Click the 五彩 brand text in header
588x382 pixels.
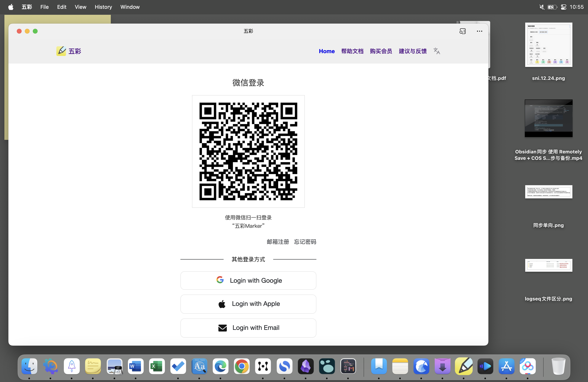(75, 51)
